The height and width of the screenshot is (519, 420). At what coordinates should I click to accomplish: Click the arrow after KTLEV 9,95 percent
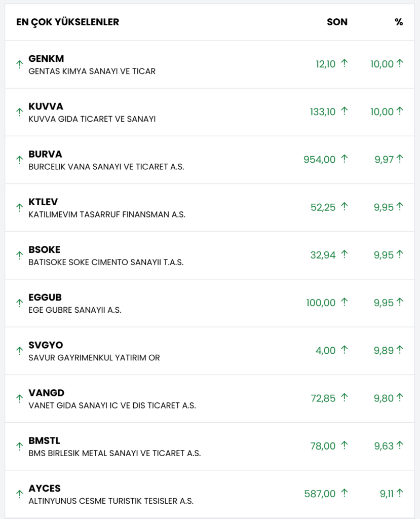[400, 207]
